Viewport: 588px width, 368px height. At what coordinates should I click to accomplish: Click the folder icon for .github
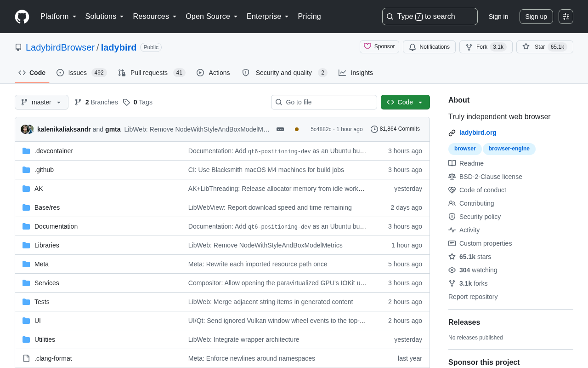26,170
